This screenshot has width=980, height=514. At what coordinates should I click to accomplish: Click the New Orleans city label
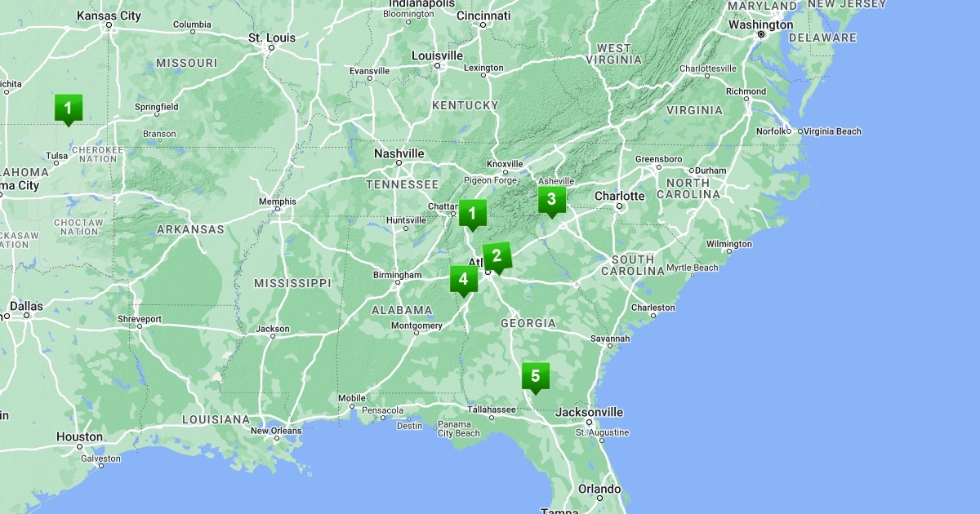point(276,431)
